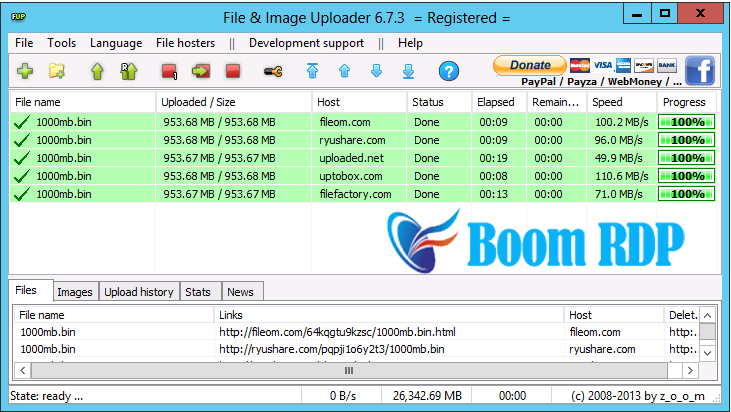Click the Links column header in lower panel
Image resolution: width=731 pixels, height=412 pixels.
389,315
